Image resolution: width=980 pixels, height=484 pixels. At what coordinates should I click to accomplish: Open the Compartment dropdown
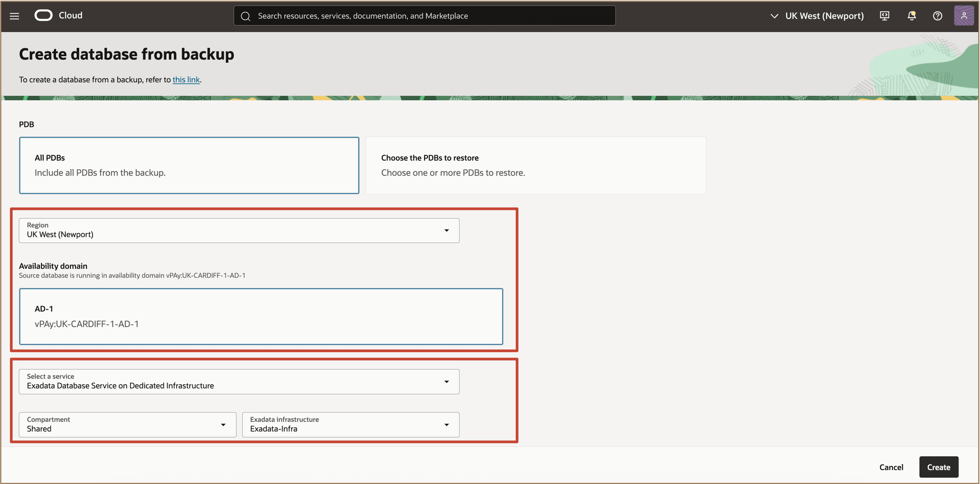pyautogui.click(x=128, y=424)
